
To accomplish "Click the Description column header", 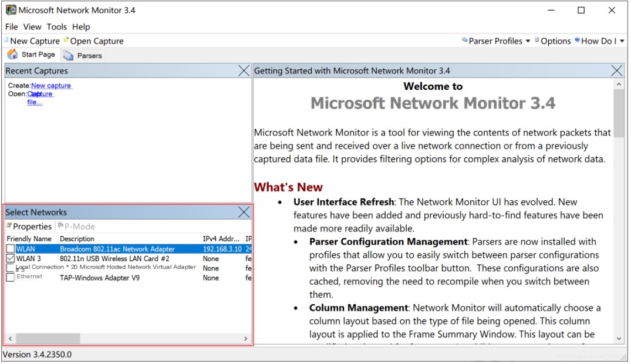I will pyautogui.click(x=129, y=240).
